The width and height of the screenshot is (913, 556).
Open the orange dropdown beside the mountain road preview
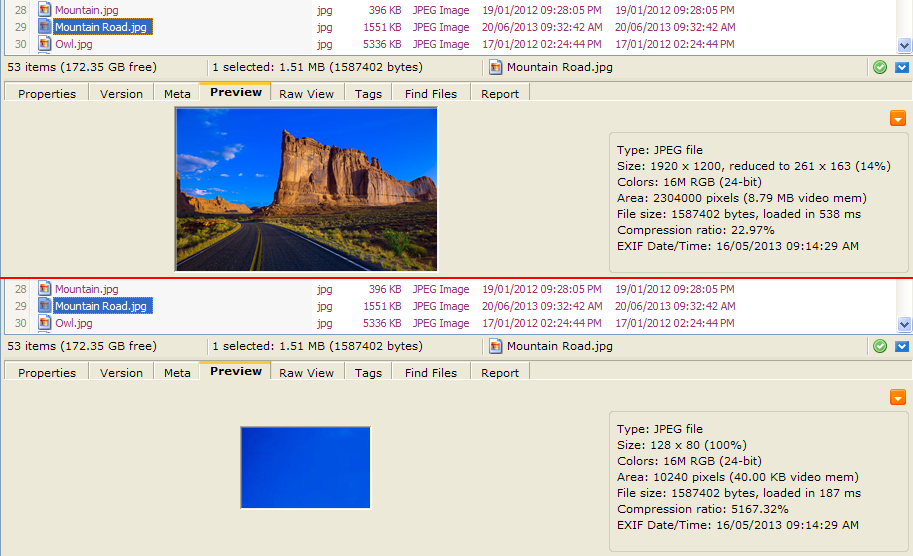tap(898, 118)
